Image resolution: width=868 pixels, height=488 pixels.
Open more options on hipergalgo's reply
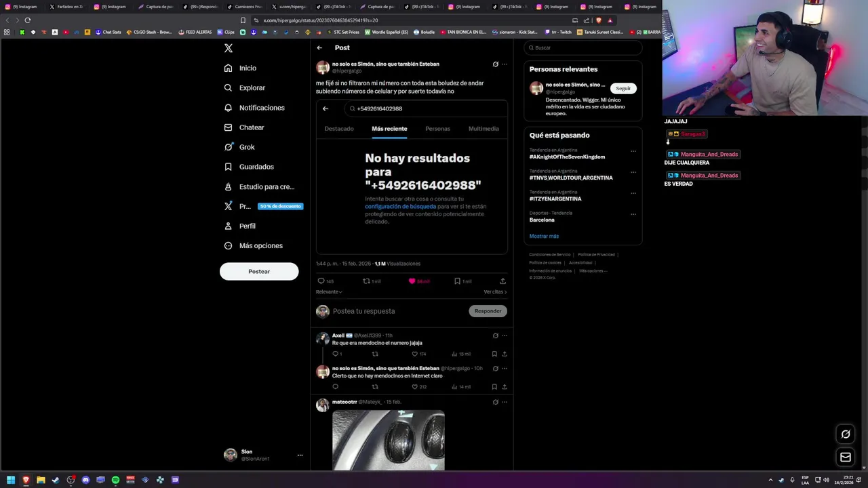coord(504,369)
